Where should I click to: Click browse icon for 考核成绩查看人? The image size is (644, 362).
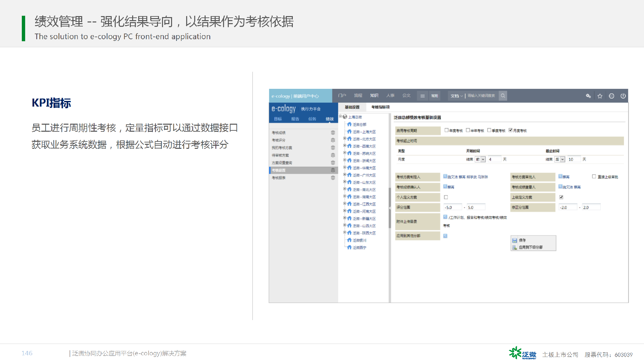(560, 186)
